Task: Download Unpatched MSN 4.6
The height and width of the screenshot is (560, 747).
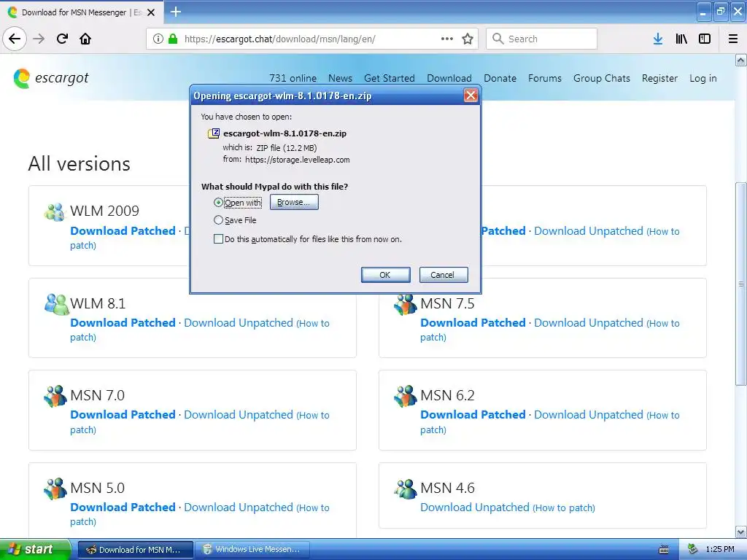Action: [475, 507]
